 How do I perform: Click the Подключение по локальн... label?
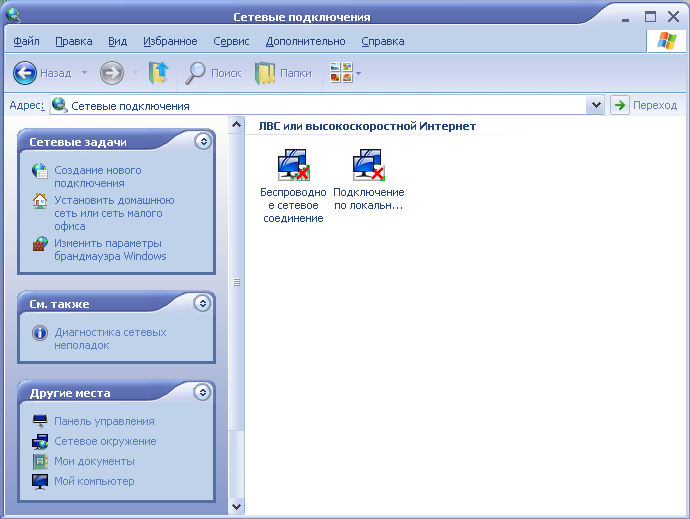click(369, 199)
